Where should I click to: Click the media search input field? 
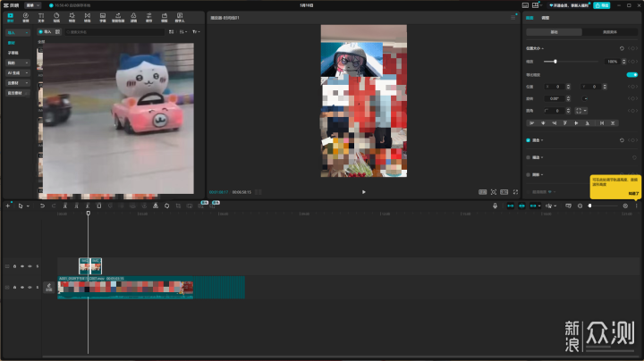pyautogui.click(x=114, y=32)
